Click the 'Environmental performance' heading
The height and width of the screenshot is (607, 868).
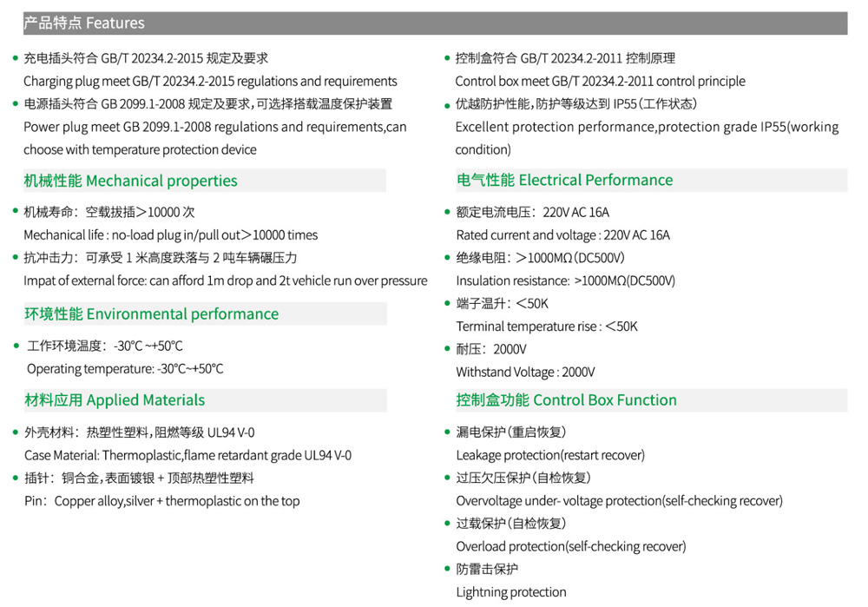tap(152, 314)
